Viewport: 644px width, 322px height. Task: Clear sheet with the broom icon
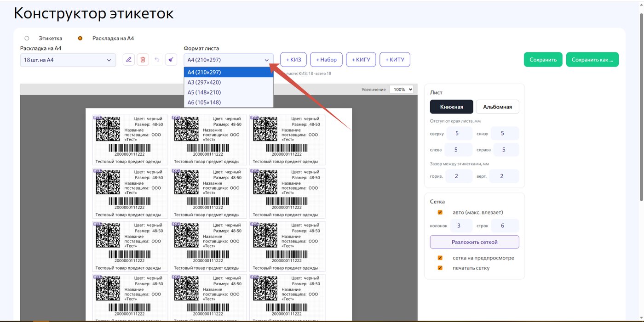(x=171, y=60)
